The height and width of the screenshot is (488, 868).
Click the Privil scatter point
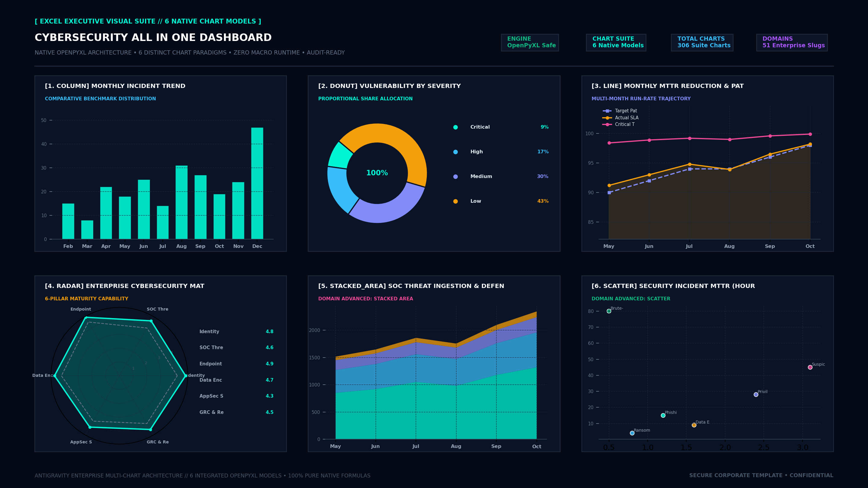tap(756, 394)
